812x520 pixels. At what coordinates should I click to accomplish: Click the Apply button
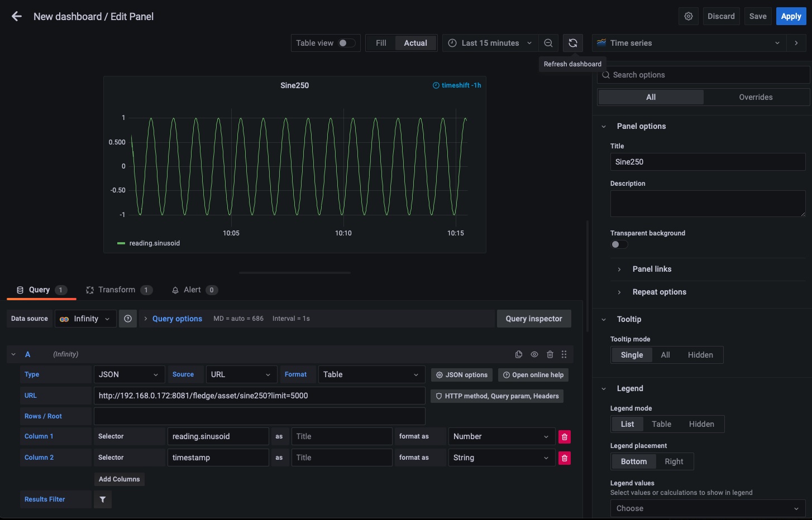pos(791,16)
